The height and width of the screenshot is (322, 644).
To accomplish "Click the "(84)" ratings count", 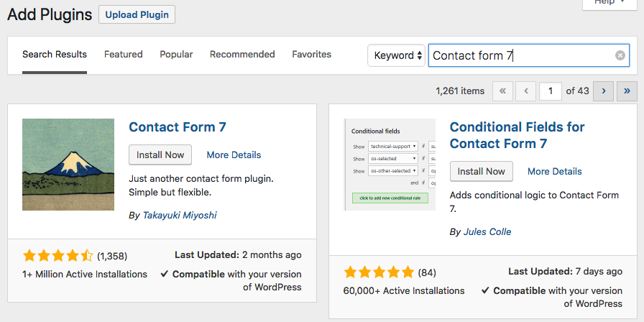I will 427,272.
